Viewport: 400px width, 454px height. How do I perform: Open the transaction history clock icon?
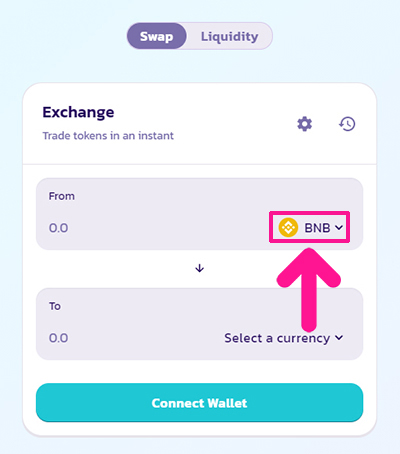click(347, 124)
